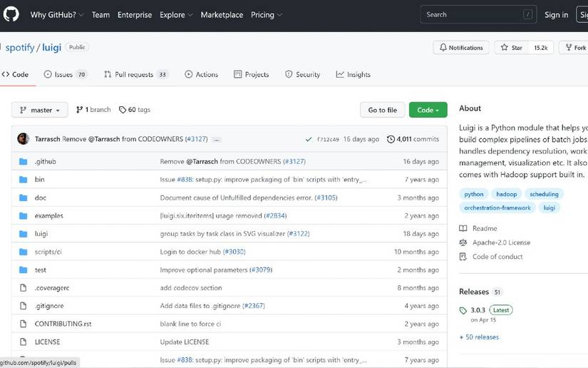
Task: Expand the Why GitHub? menu
Action: 57,15
